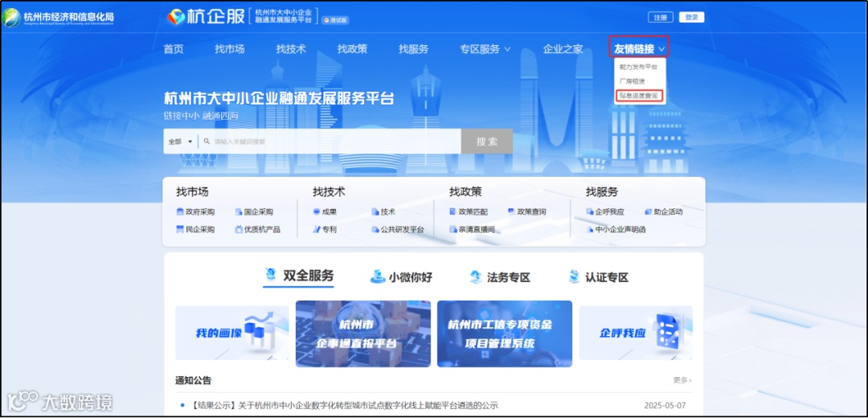Click the 登录 button

[x=691, y=17]
